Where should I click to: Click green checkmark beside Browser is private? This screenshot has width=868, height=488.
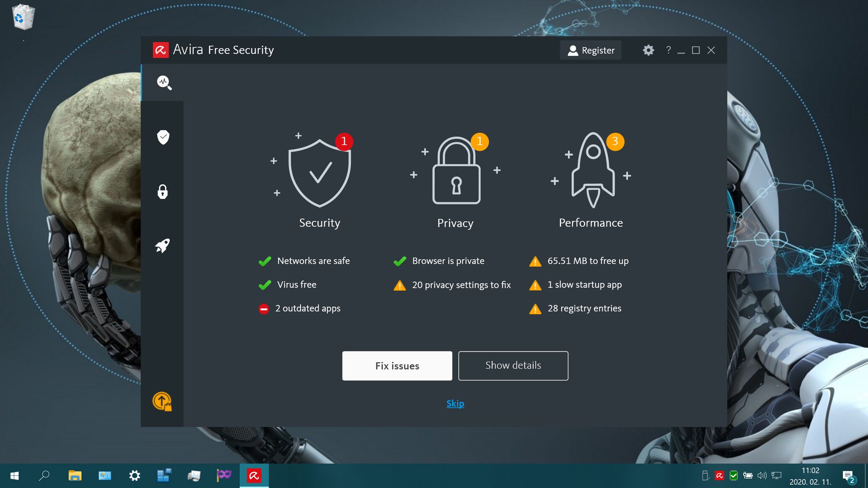point(400,261)
